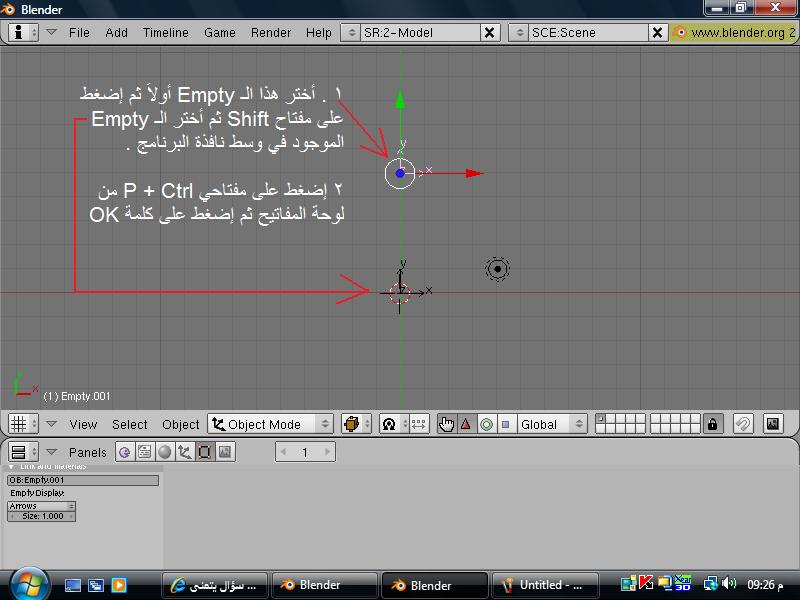Image resolution: width=800 pixels, height=600 pixels.
Task: Click the green Y-axis manipulator arrow
Action: 400,99
